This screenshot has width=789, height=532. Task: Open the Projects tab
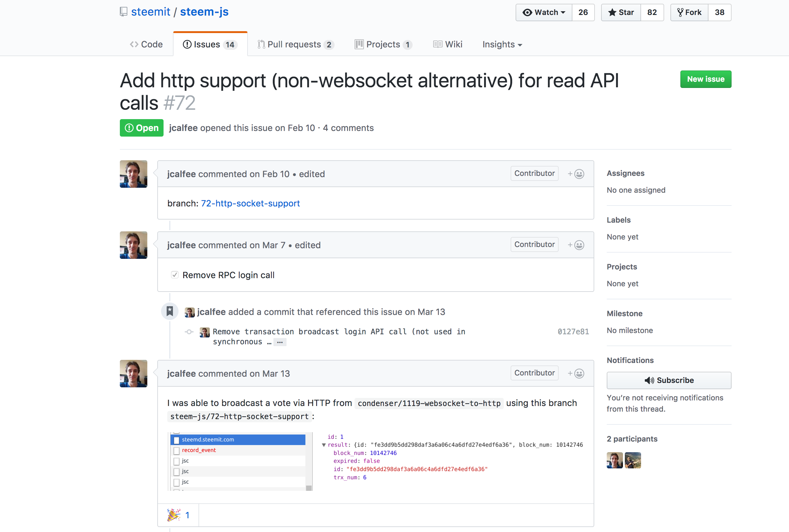click(383, 45)
